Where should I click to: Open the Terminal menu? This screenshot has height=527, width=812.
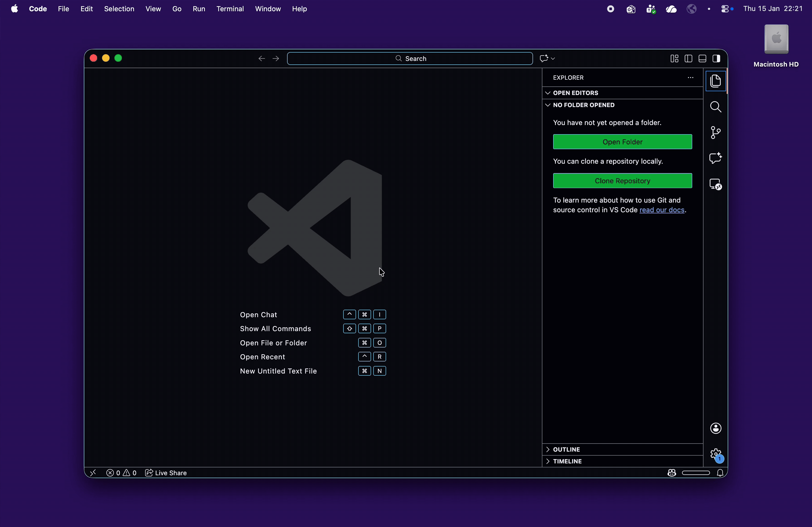[x=230, y=9]
